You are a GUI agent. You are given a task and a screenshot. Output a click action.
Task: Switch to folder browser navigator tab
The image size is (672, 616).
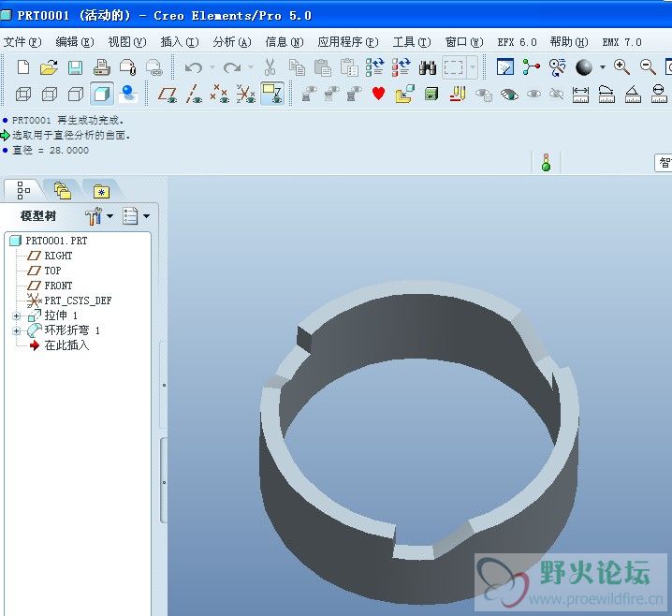tap(63, 190)
